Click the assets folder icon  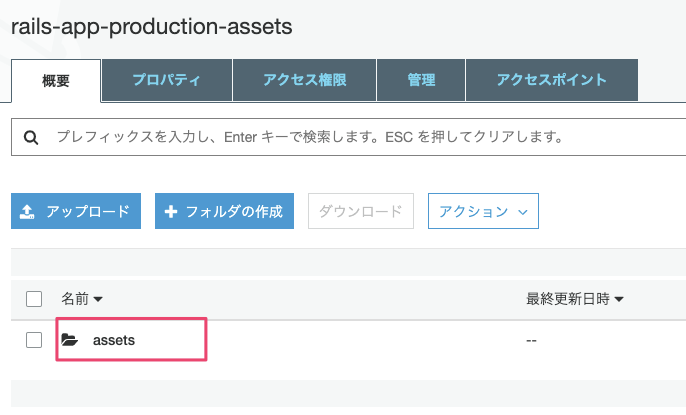(69, 340)
